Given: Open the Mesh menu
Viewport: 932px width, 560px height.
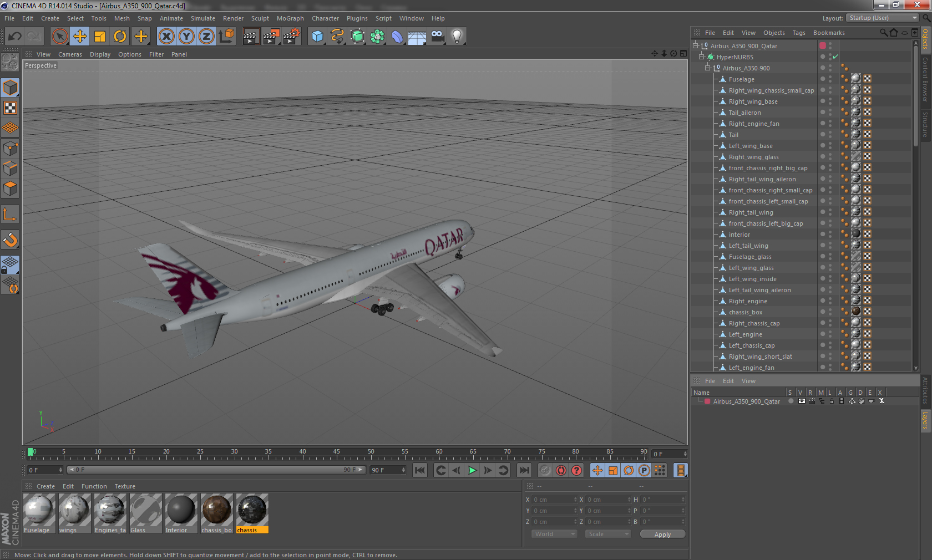Looking at the screenshot, I should [122, 18].
